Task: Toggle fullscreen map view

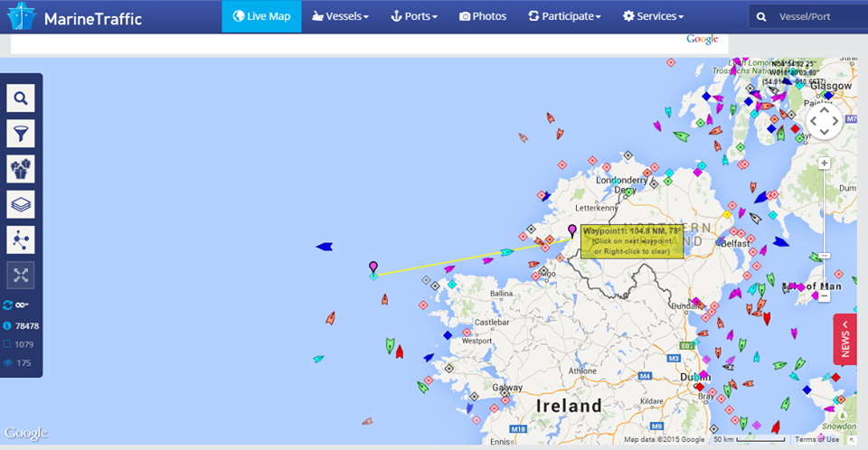Action: pyautogui.click(x=21, y=275)
